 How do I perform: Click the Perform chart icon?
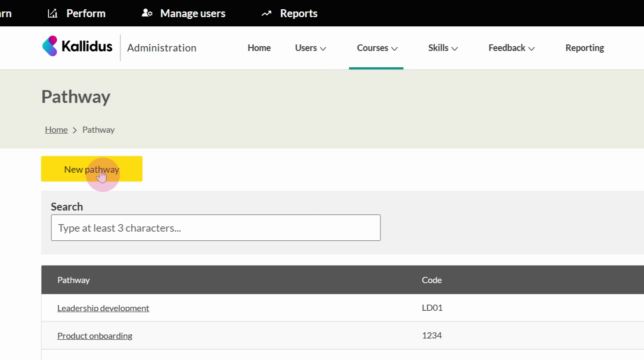[53, 14]
